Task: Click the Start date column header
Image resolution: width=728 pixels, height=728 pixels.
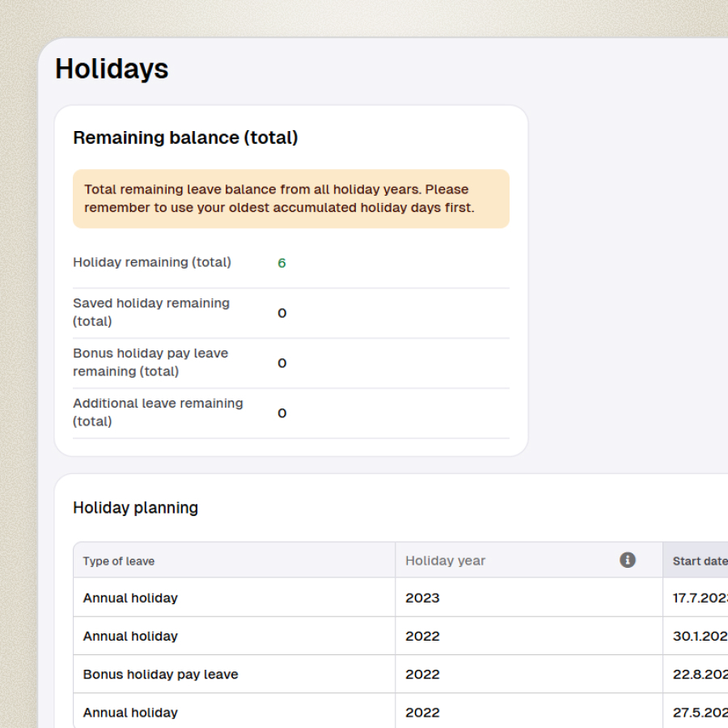Action: point(699,561)
